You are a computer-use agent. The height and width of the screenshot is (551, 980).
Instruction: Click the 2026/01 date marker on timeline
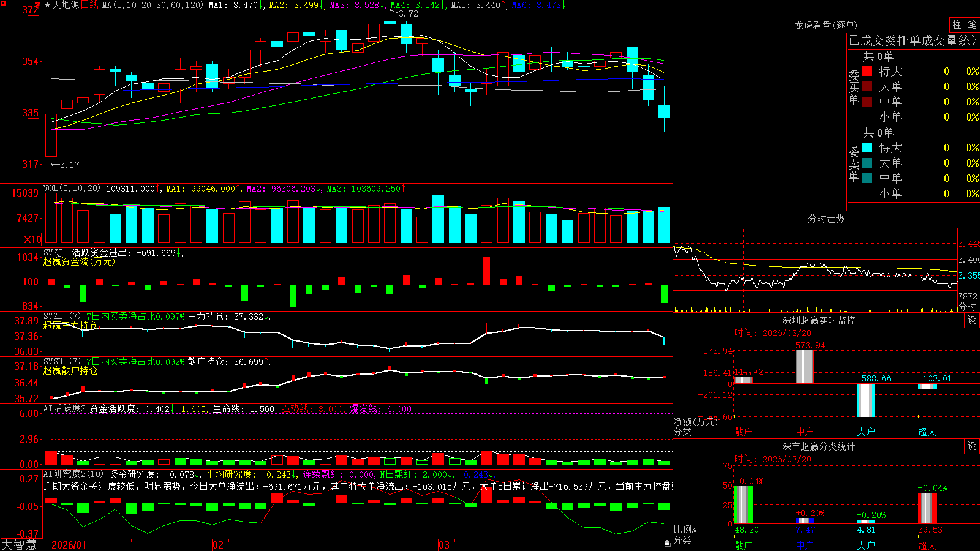tap(69, 545)
